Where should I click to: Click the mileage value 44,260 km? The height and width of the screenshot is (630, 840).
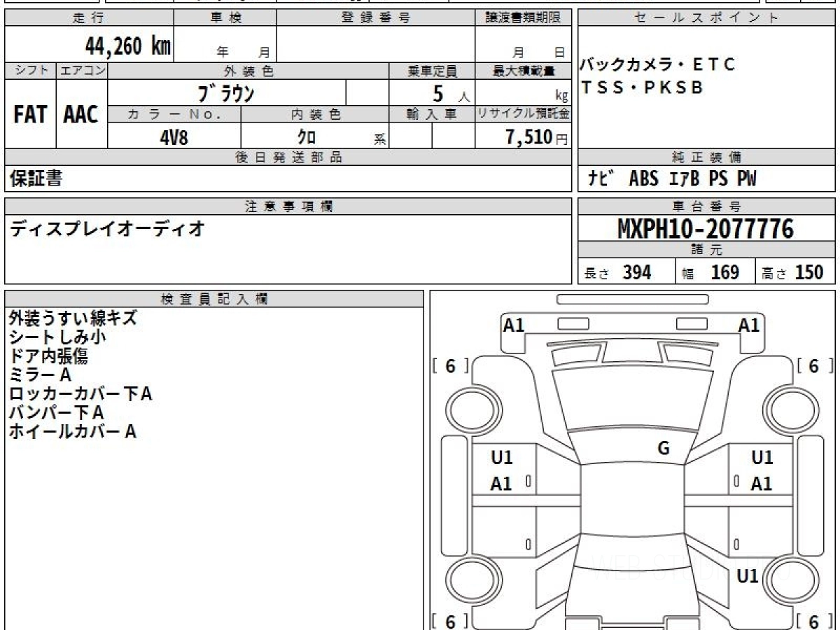click(128, 46)
